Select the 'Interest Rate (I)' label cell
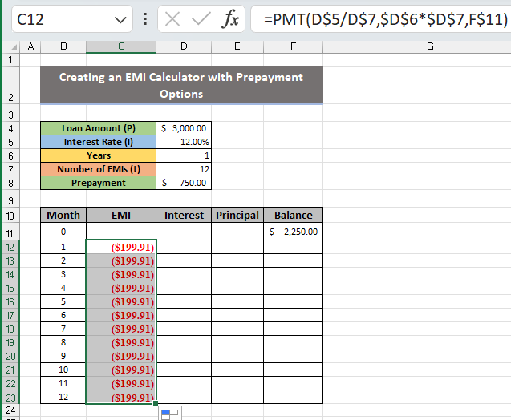Screen dimensions: 511x420 [99, 142]
